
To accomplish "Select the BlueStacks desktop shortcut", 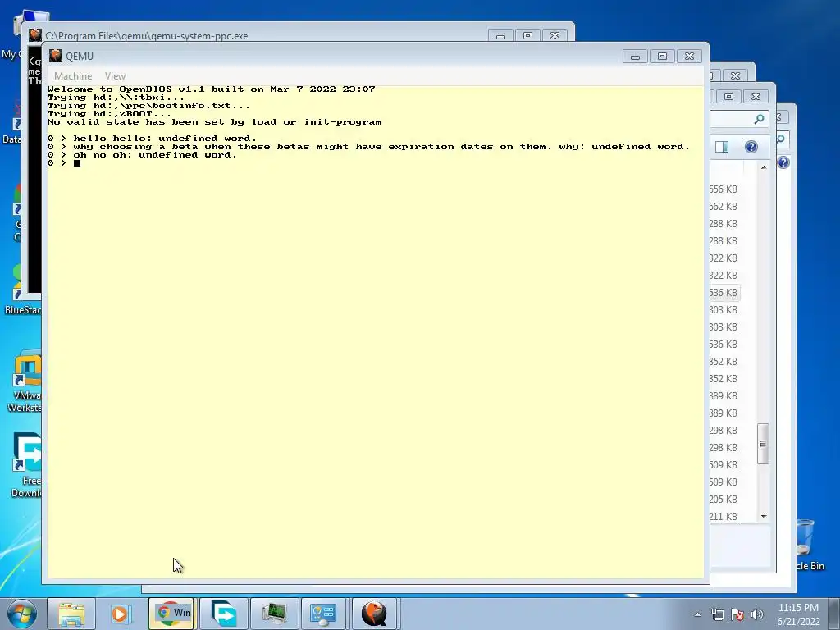I will (21, 290).
